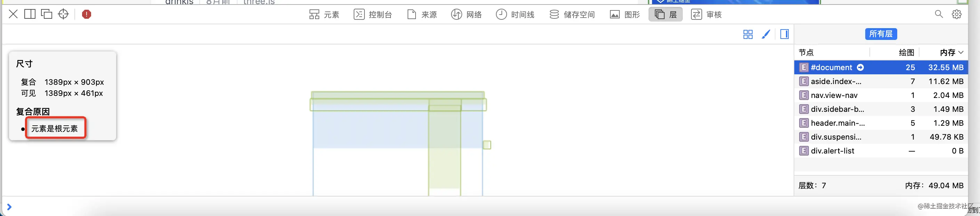This screenshot has width=980, height=216.
Task: Select the 层 (Layers) tab
Action: 665,15
